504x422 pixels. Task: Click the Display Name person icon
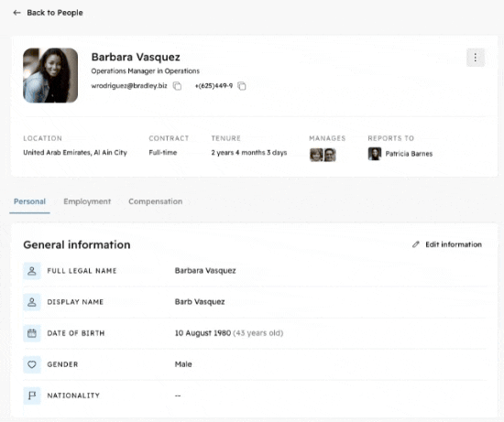(x=32, y=302)
